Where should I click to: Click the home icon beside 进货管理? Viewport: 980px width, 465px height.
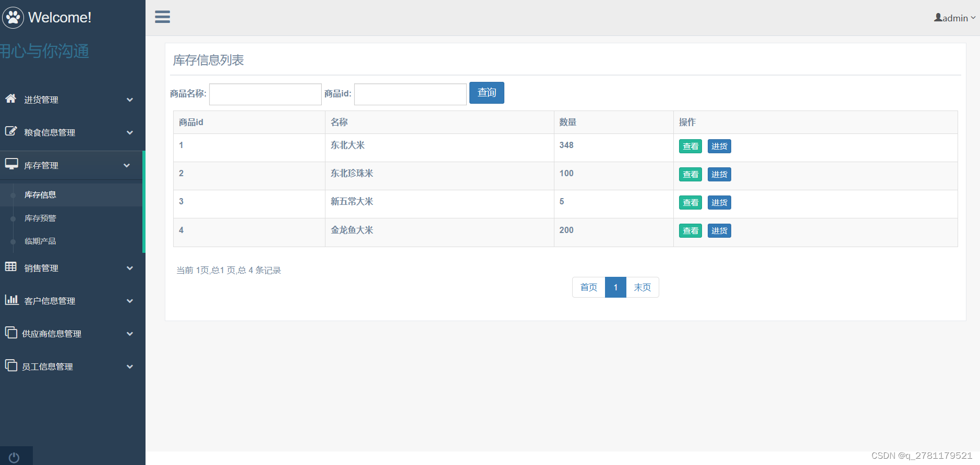point(10,98)
